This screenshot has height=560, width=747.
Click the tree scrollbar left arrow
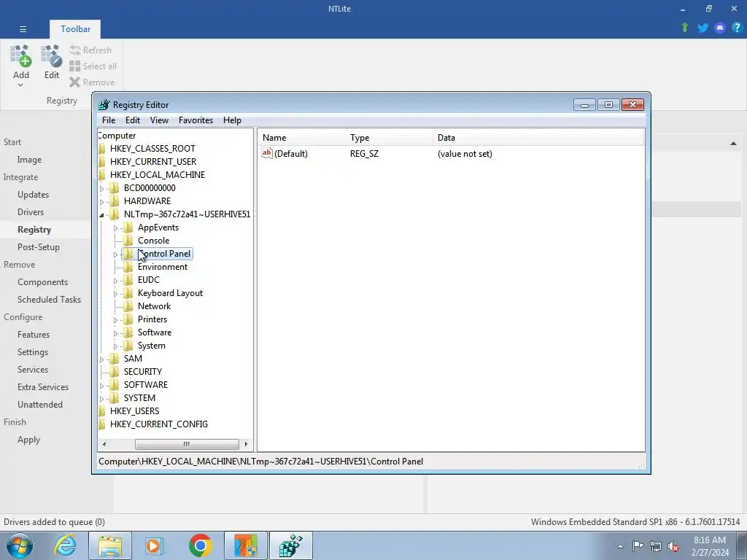coord(104,444)
